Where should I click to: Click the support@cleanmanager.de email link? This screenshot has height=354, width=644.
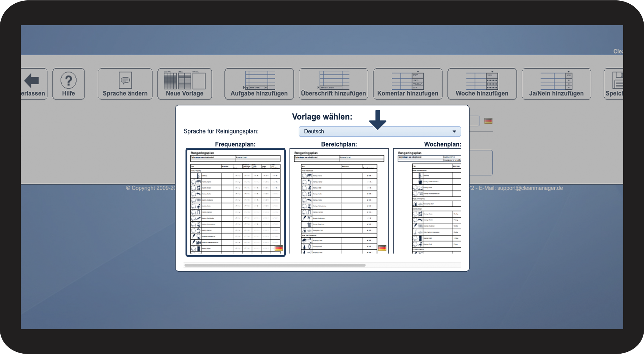pyautogui.click(x=530, y=188)
